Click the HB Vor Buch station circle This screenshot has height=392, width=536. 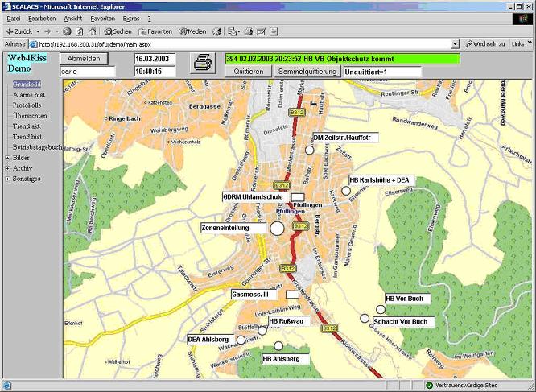point(381,309)
